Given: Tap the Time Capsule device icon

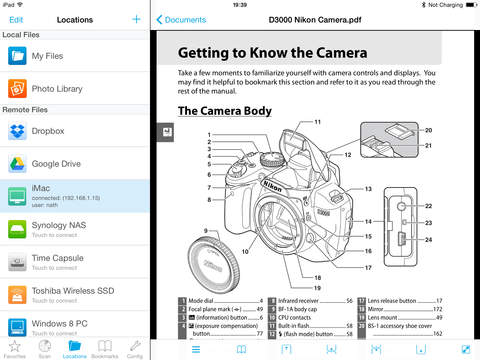Looking at the screenshot, I should pyautogui.click(x=17, y=262).
